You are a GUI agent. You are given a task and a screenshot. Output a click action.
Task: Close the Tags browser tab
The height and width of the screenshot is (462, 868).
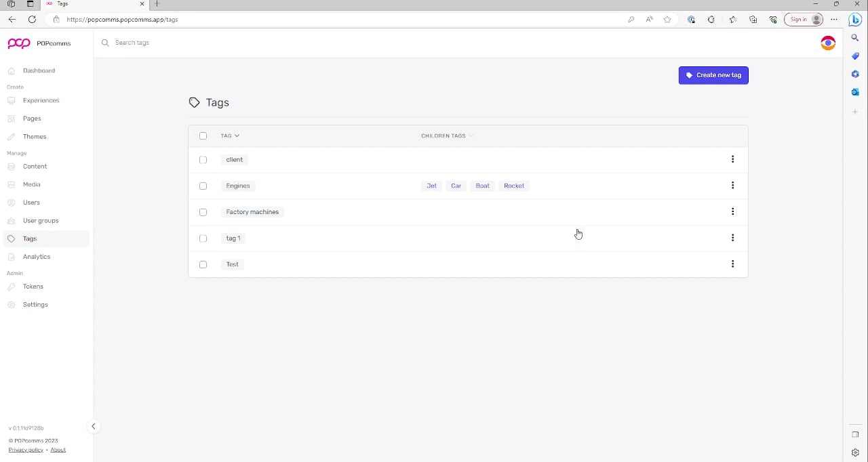(x=142, y=4)
